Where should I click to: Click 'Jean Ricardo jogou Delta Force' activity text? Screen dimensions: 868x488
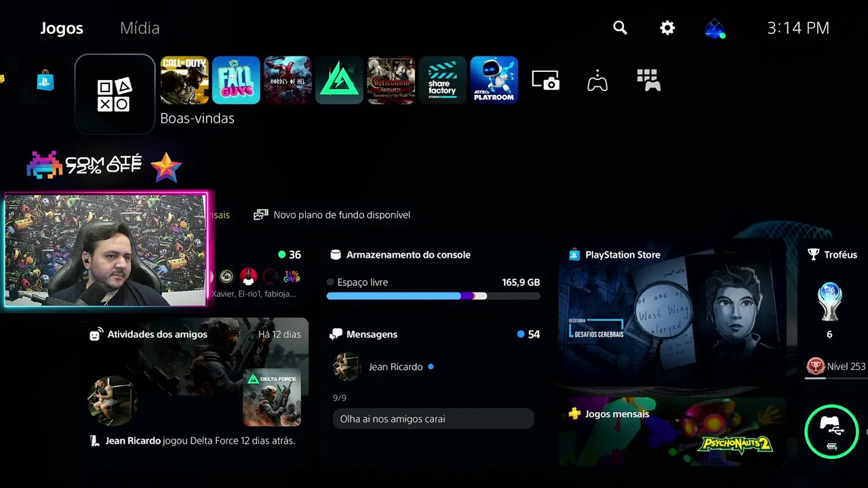(x=200, y=441)
